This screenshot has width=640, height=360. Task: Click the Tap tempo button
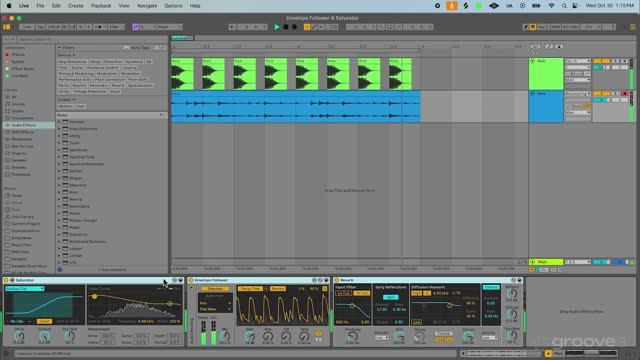coord(40,27)
